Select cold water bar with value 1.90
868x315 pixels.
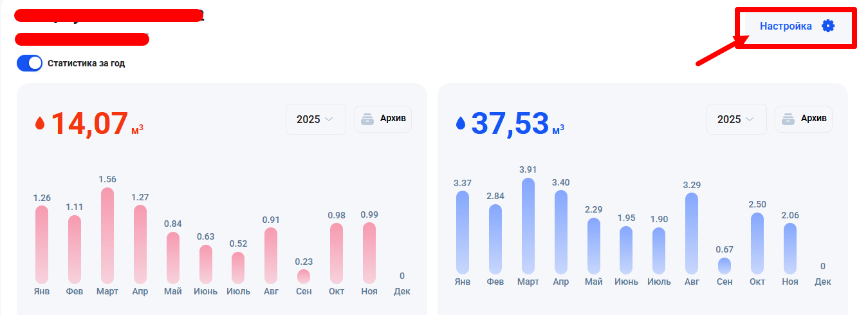pyautogui.click(x=659, y=251)
